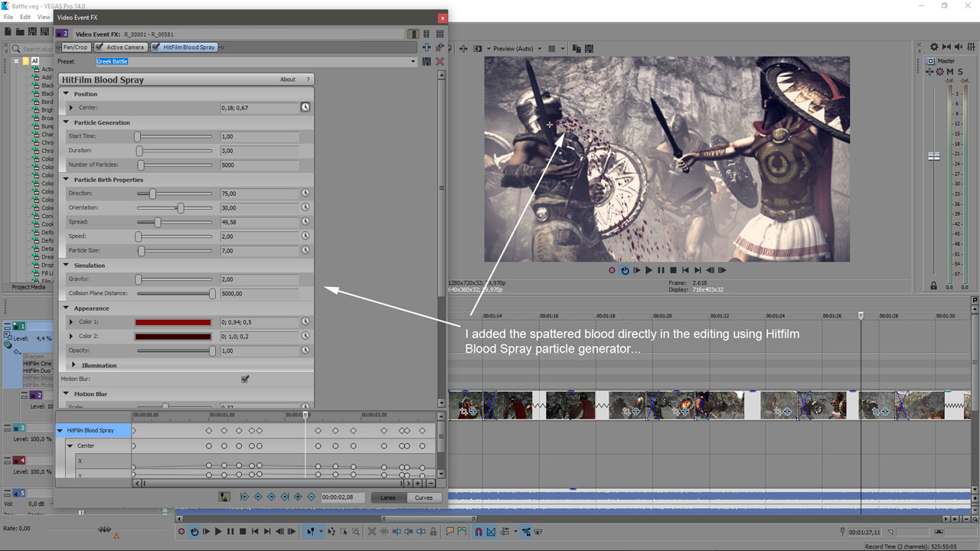Remove selected plug-in from the chain
This screenshot has height=551, width=980.
[440, 47]
